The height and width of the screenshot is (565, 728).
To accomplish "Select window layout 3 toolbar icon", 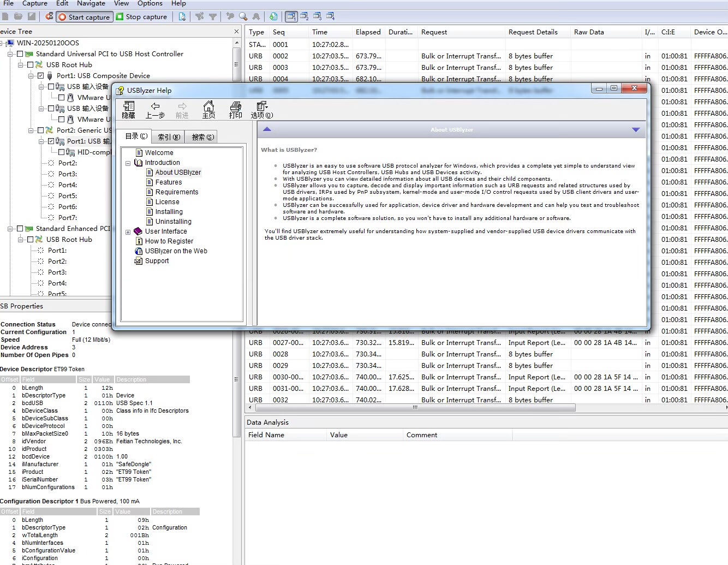I will pyautogui.click(x=317, y=16).
